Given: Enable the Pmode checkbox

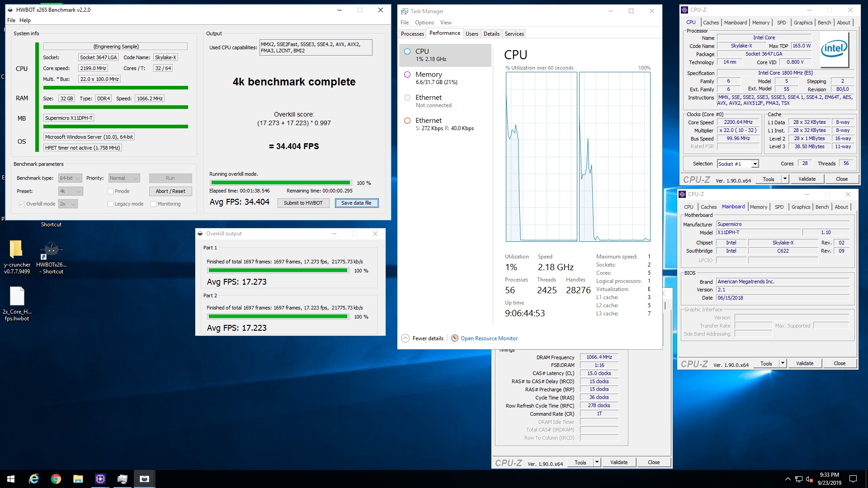Looking at the screenshot, I should coord(110,191).
